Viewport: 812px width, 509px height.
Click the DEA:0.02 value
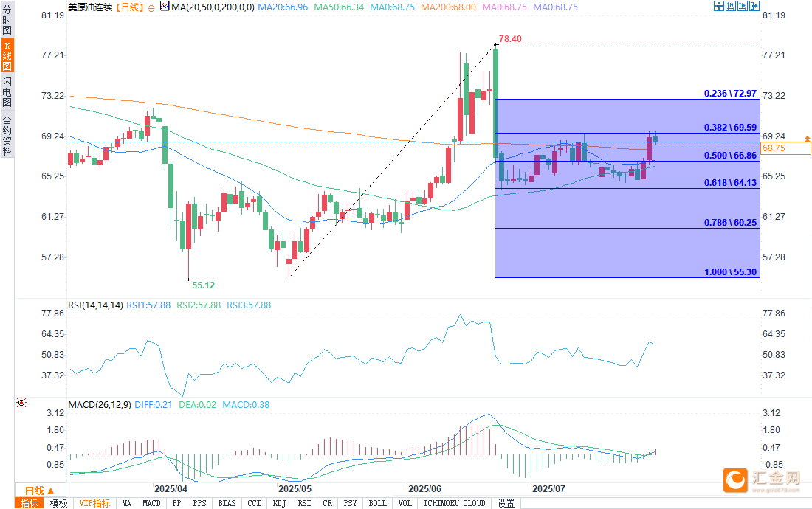(x=197, y=404)
